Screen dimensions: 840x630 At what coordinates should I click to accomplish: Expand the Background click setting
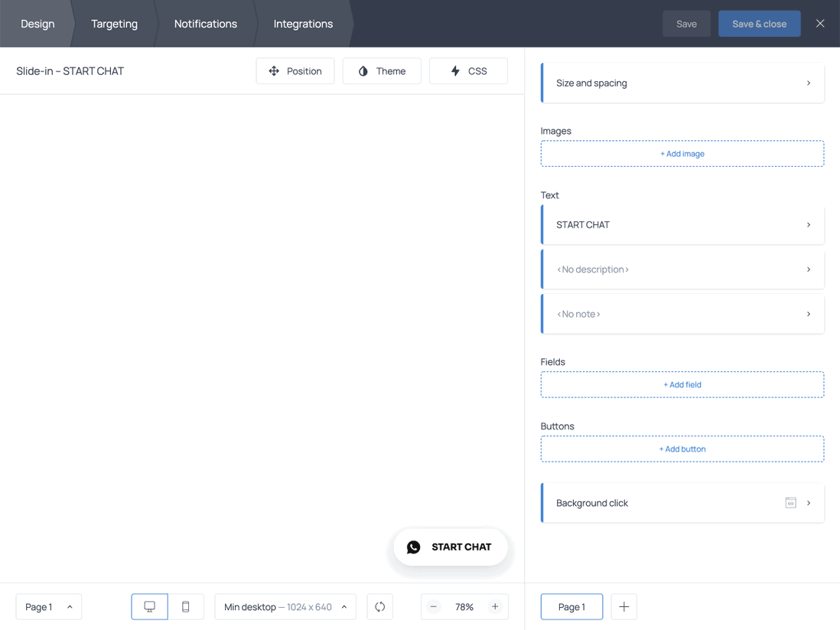(682, 503)
